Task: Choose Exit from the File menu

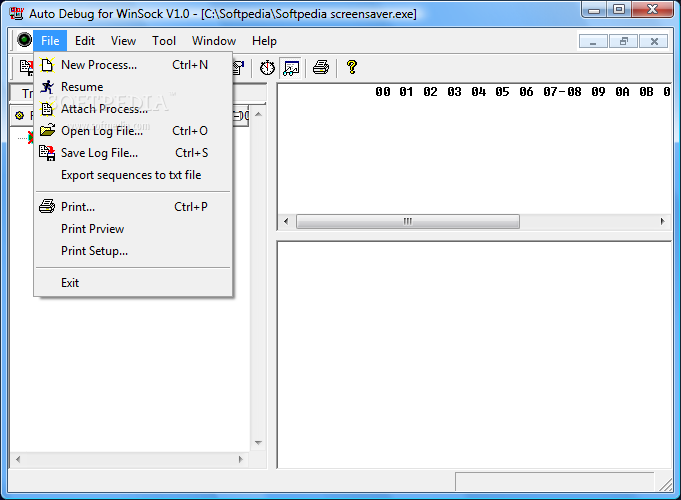Action: click(x=133, y=283)
